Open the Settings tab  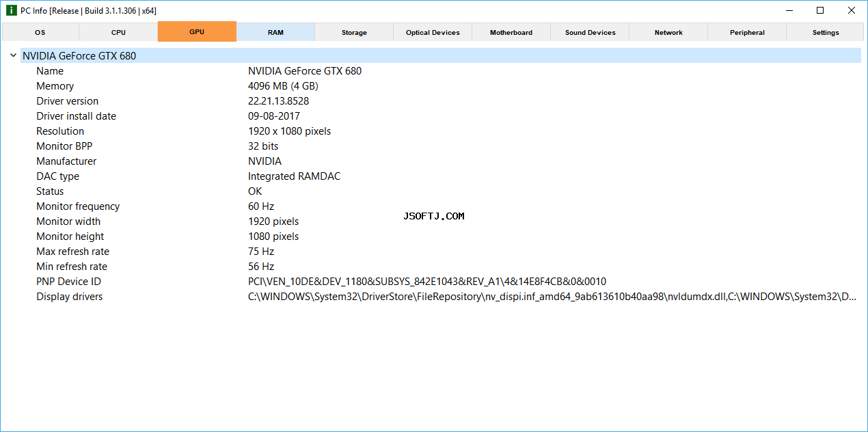tap(826, 32)
